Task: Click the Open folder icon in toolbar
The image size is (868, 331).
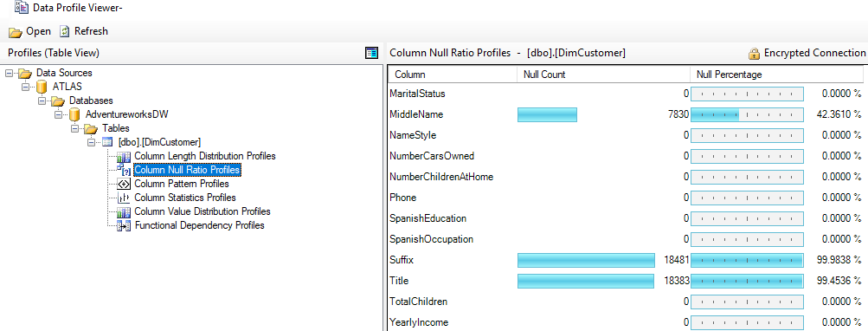Action: (15, 31)
